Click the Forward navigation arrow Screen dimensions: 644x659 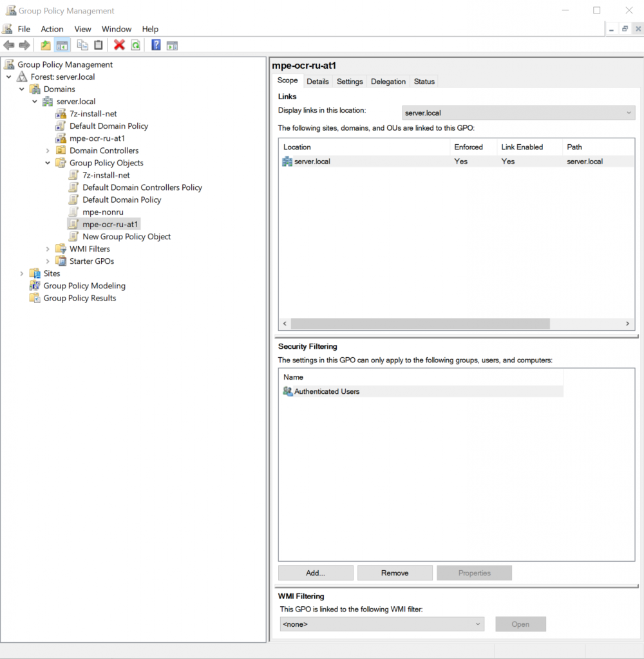tap(24, 45)
